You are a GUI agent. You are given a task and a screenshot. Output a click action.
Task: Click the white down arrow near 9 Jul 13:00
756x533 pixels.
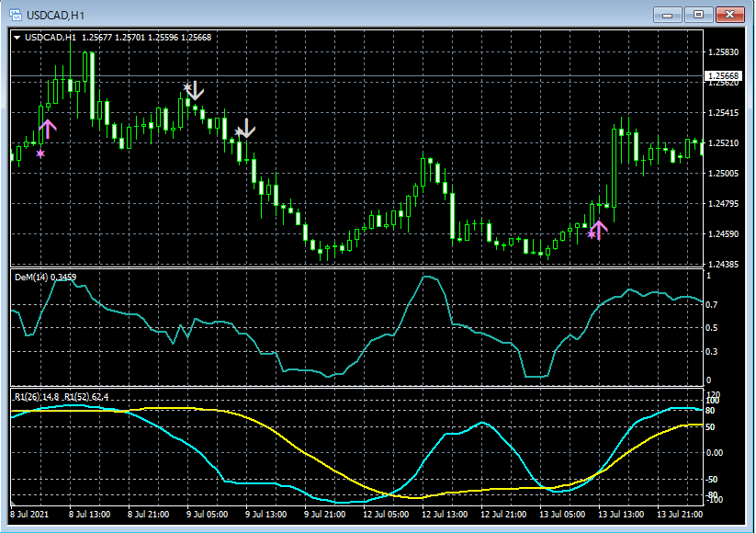pyautogui.click(x=247, y=129)
